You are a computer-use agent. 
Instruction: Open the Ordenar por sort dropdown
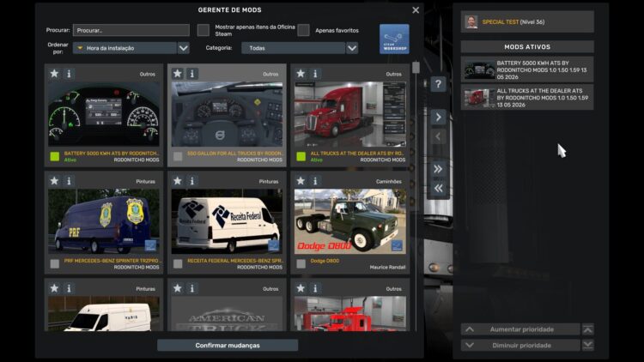tap(125, 48)
